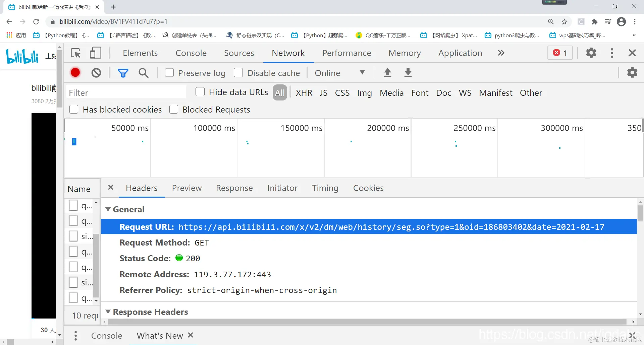Screen dimensions: 644x345
Task: Collapse the General section
Action: (108, 209)
